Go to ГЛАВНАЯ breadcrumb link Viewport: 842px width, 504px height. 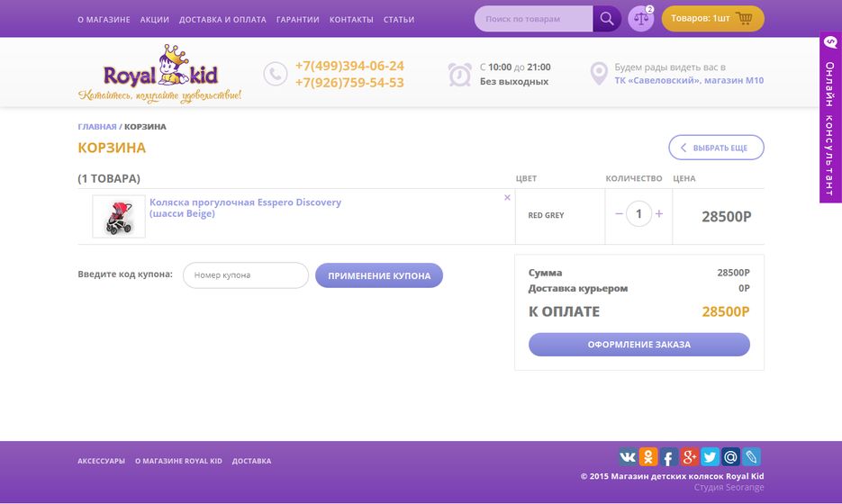click(97, 127)
